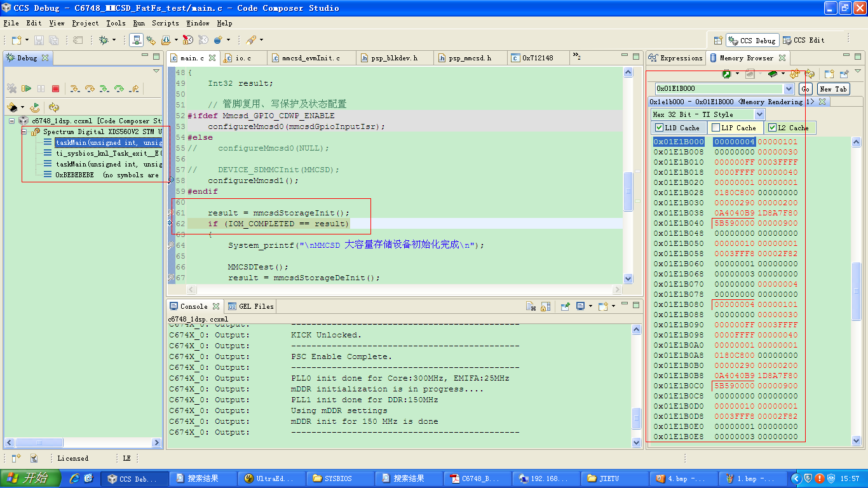The height and width of the screenshot is (488, 868).
Task: Open the memory address dropdown
Action: (789, 89)
